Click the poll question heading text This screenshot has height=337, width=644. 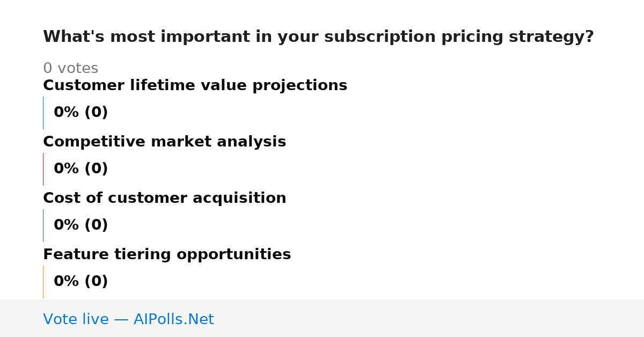point(318,37)
